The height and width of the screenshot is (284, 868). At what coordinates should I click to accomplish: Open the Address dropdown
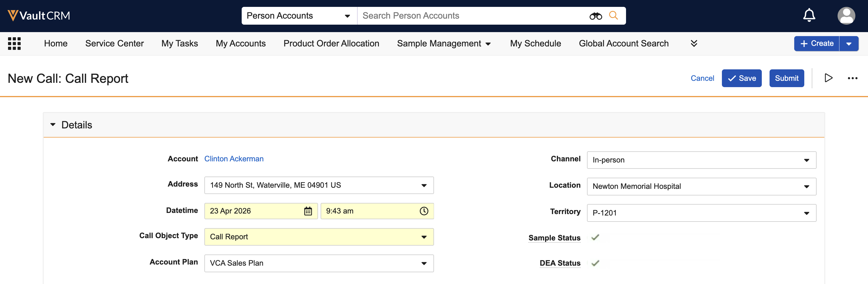[319, 185]
